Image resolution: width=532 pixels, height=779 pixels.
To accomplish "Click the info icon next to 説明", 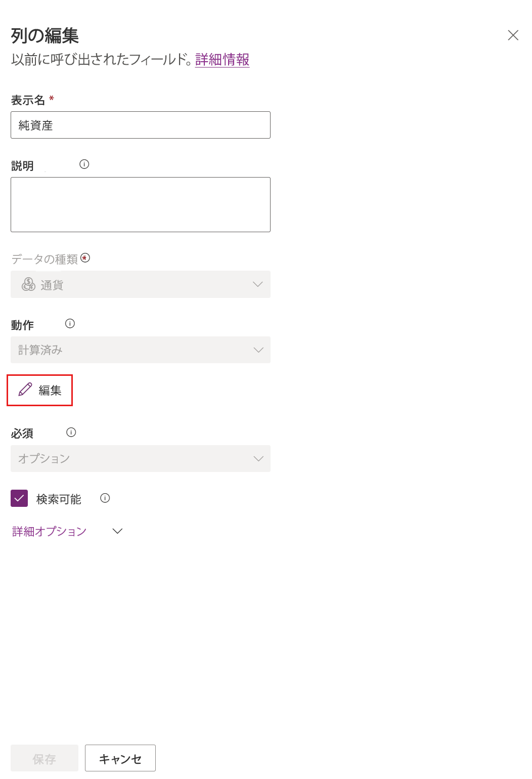I will click(x=84, y=164).
